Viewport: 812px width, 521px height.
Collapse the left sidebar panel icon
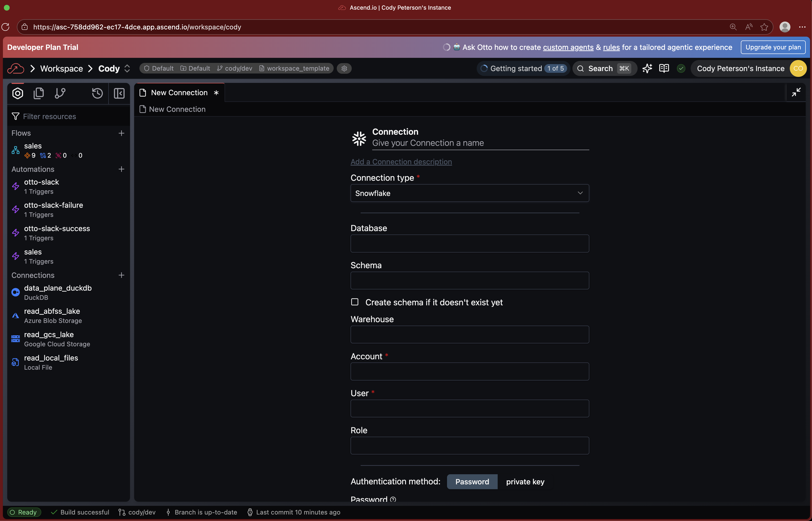[119, 93]
